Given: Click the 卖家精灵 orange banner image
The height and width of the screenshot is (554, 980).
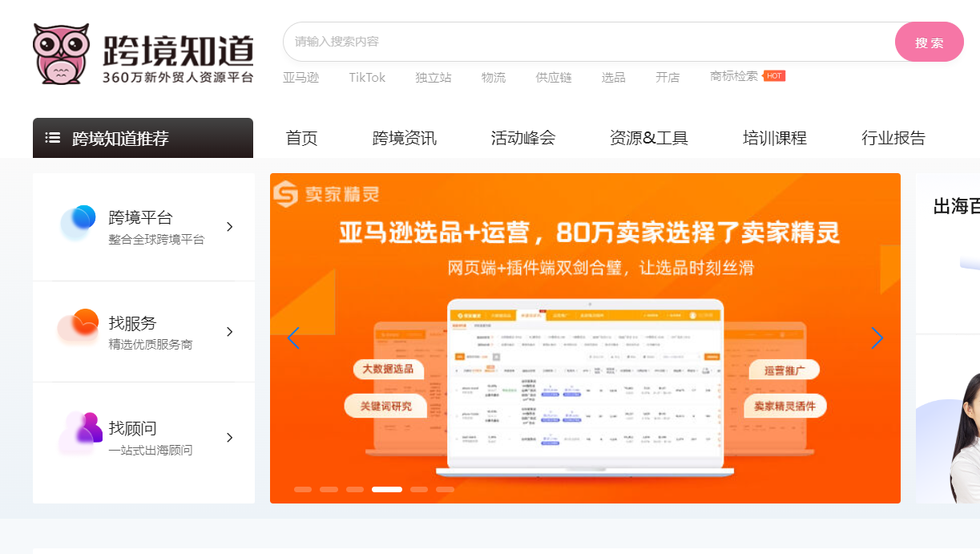Looking at the screenshot, I should click(585, 338).
